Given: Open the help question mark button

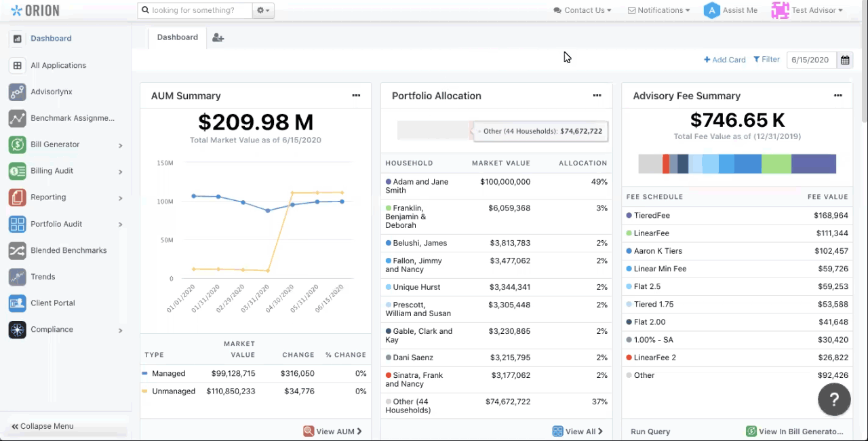Looking at the screenshot, I should click(834, 400).
